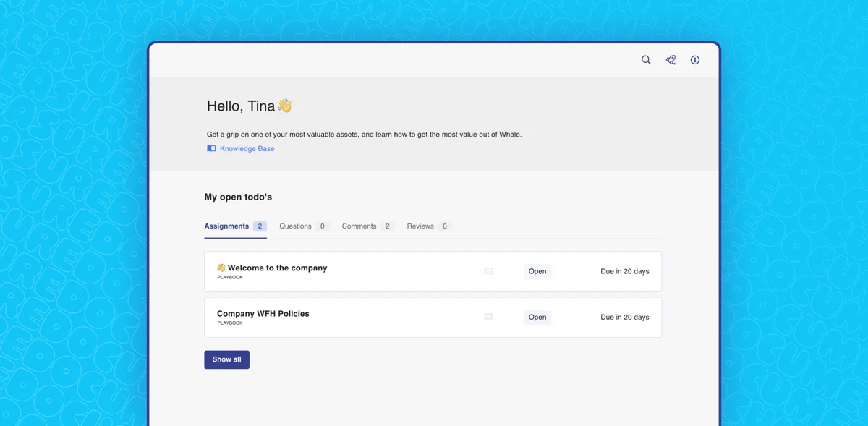
Task: Click comment icon on Welcome to the company row
Action: pyautogui.click(x=488, y=270)
